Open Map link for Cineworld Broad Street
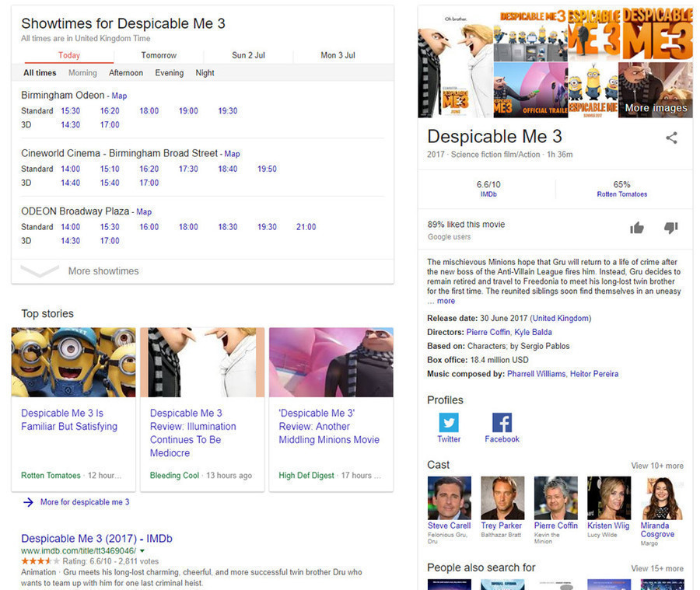The width and height of the screenshot is (700, 590). pyautogui.click(x=232, y=154)
